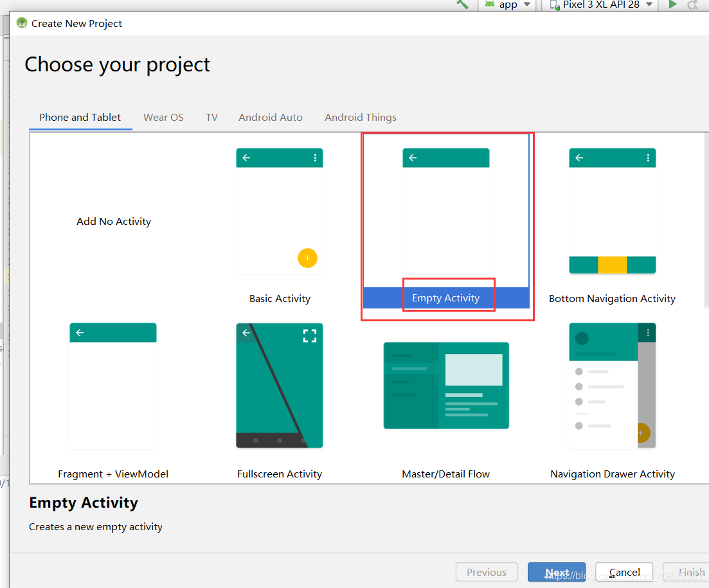This screenshot has width=709, height=588.
Task: Click the Make Project hammer icon
Action: (462, 4)
